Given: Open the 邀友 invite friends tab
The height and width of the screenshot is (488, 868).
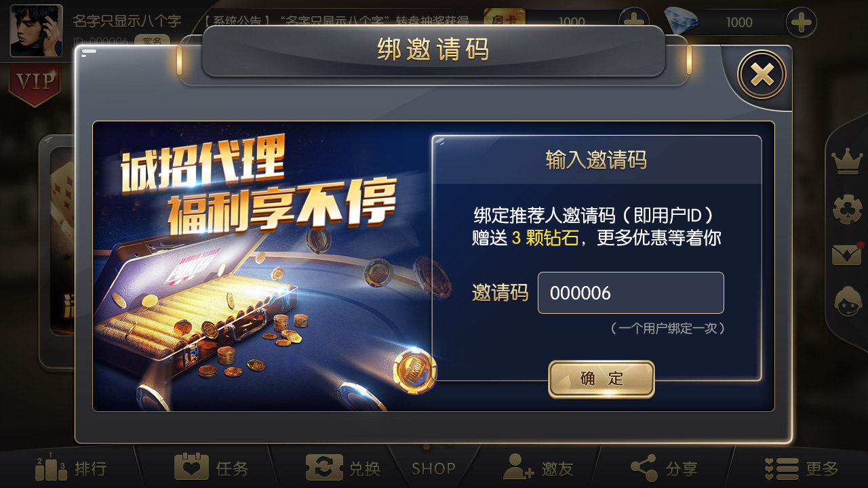Looking at the screenshot, I should coord(538,468).
